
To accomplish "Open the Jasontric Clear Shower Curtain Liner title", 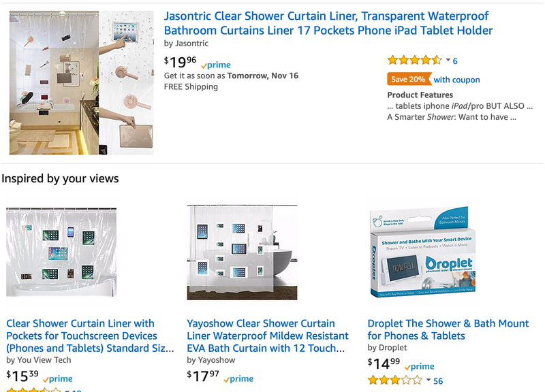I will coord(328,23).
